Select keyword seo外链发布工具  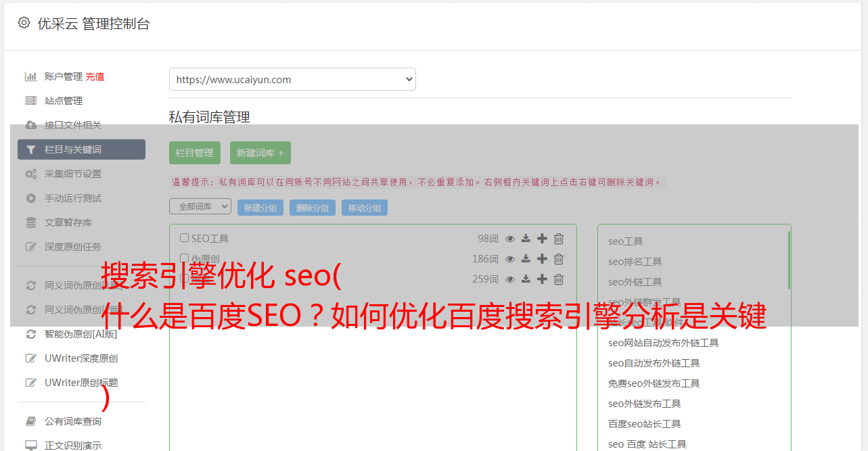645,404
